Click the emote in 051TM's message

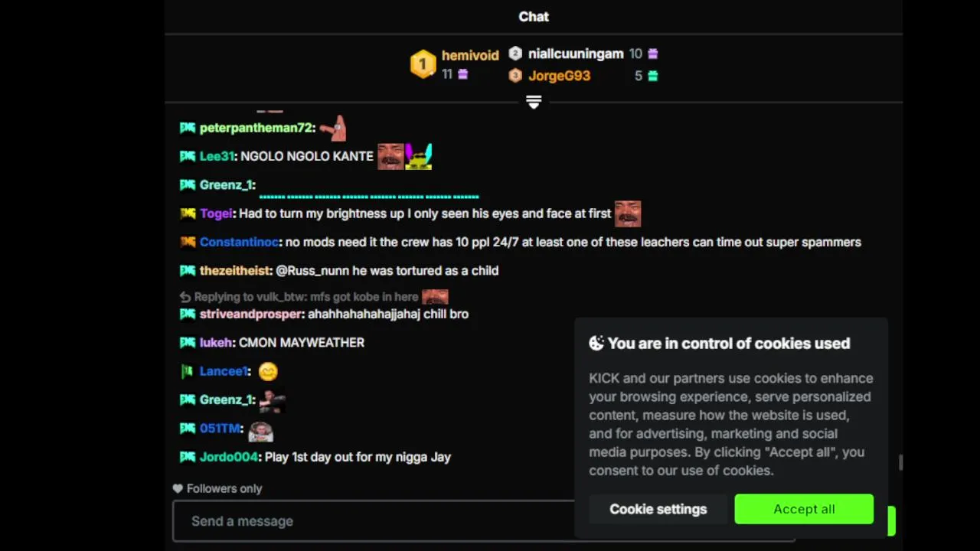261,430
